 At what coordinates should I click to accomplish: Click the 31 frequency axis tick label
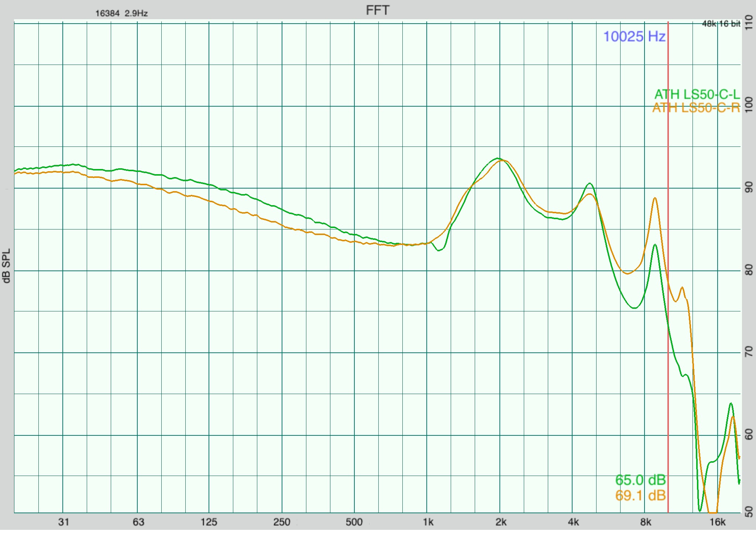(x=63, y=522)
